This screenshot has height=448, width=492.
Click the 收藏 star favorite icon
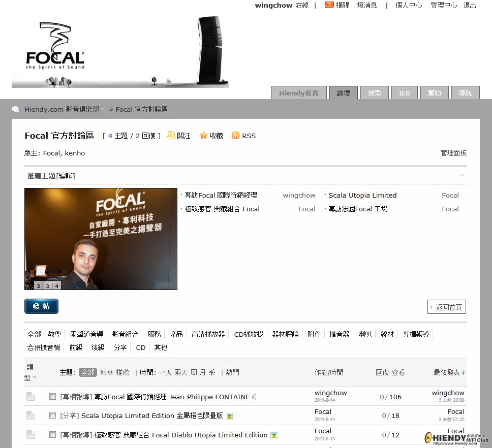tap(203, 135)
